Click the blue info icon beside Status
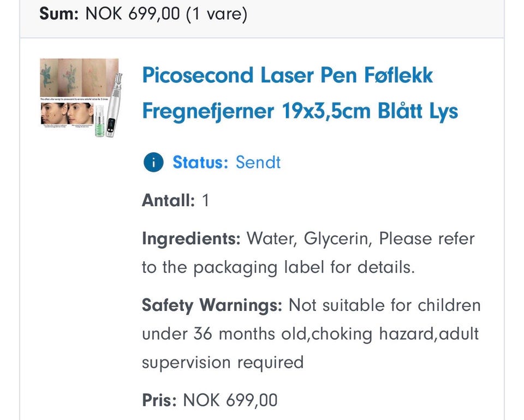 pyautogui.click(x=154, y=163)
